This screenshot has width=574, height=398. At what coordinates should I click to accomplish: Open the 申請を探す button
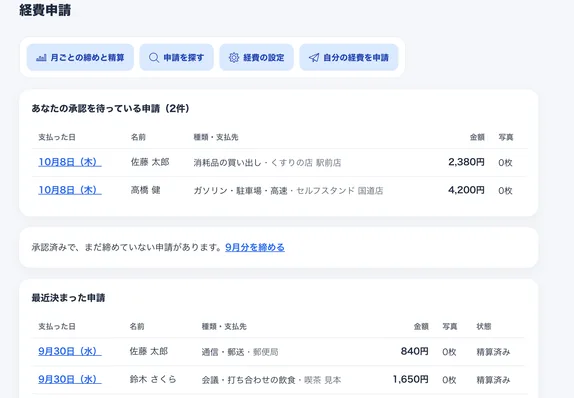[176, 57]
